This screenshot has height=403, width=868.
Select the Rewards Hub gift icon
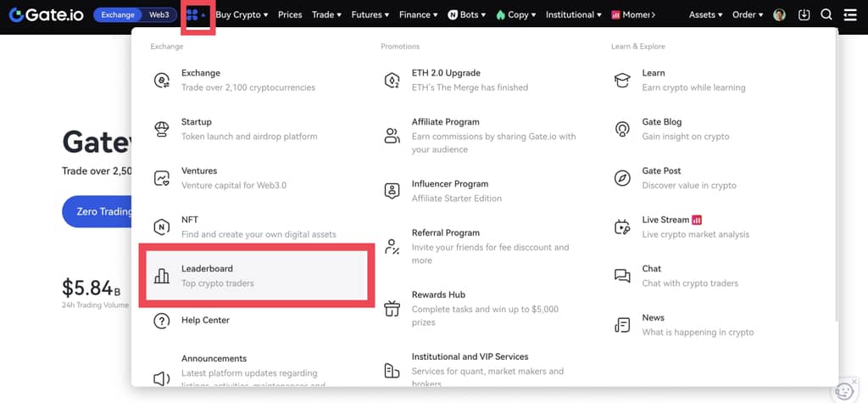click(392, 308)
